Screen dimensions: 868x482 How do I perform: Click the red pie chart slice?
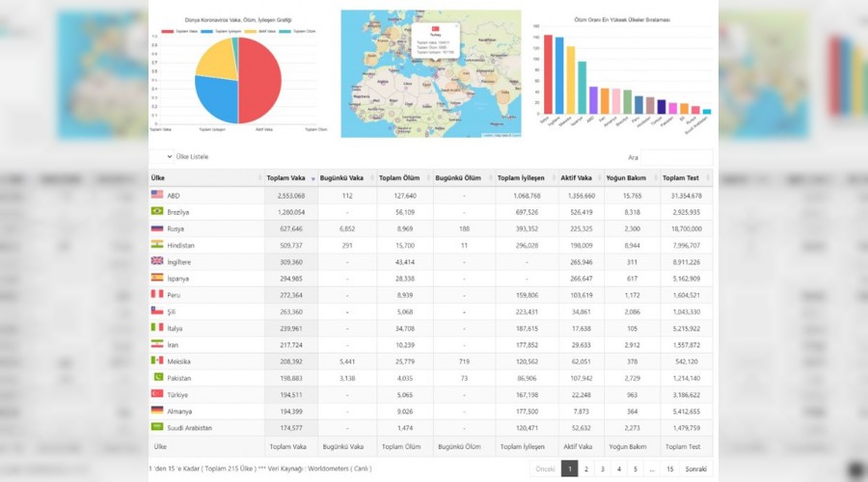pyautogui.click(x=260, y=80)
